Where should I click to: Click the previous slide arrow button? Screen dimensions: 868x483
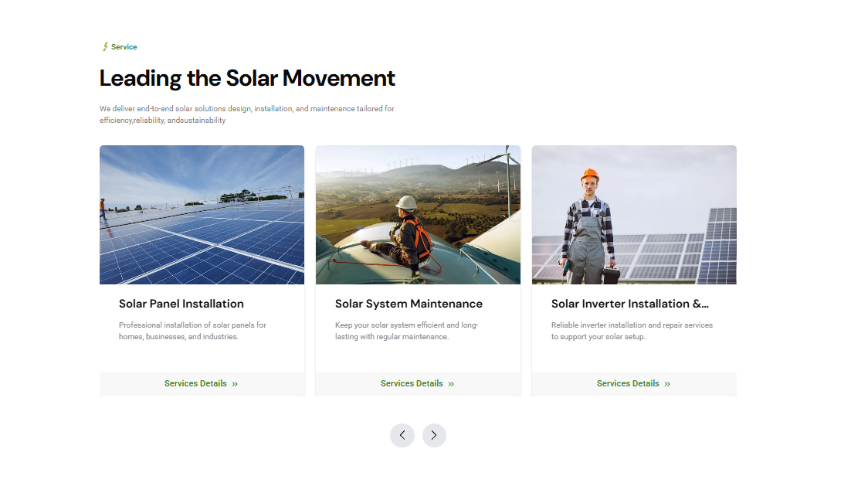click(402, 435)
